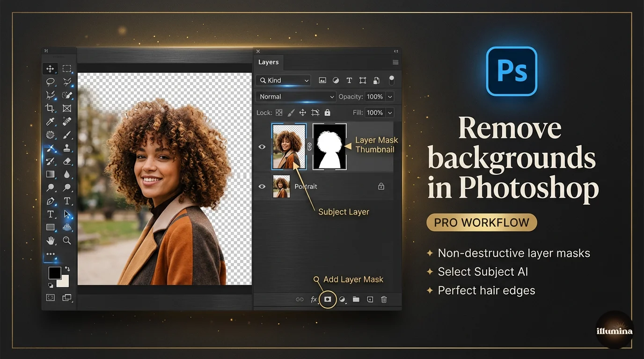Toggle Lock Transparent Pixels

(x=278, y=112)
